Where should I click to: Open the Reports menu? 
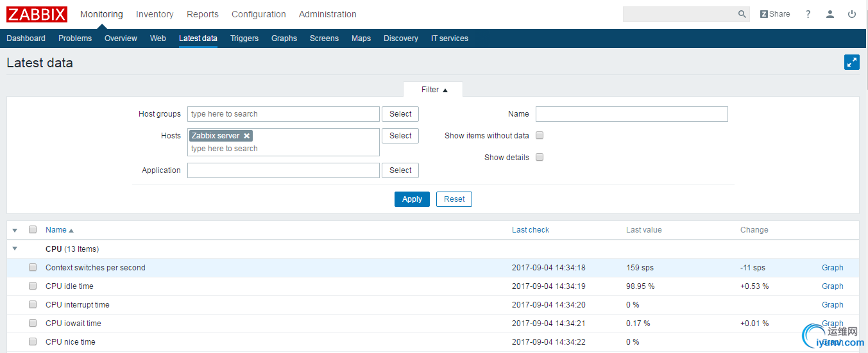203,14
